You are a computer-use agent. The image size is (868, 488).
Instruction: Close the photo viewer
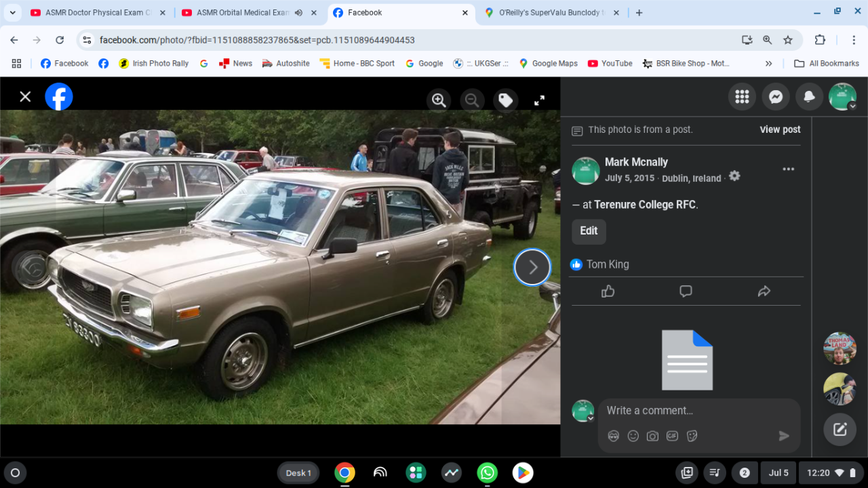[x=25, y=96]
